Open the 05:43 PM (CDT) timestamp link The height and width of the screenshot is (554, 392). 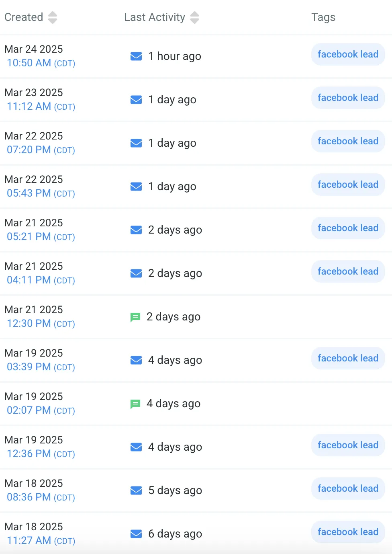[41, 193]
